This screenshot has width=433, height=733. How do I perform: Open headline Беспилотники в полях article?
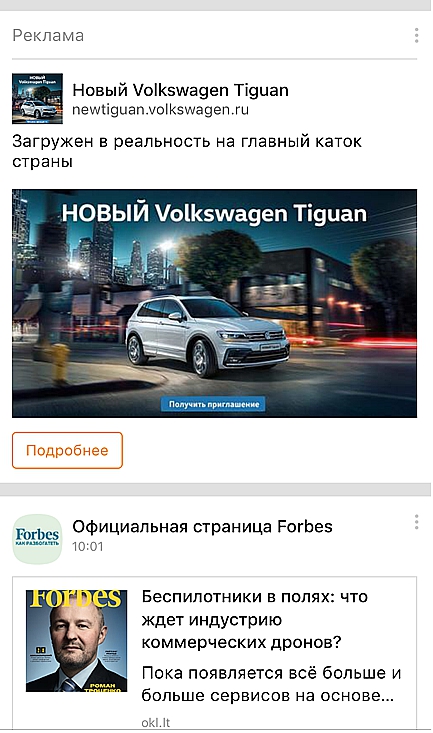255,619
